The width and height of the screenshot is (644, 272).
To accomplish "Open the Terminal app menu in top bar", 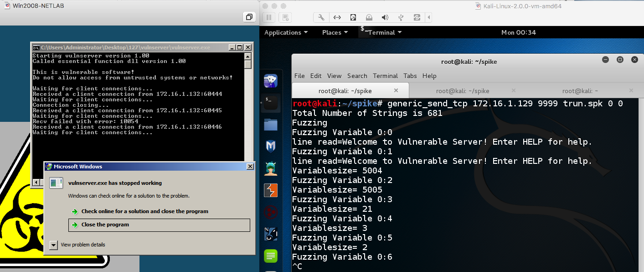I will click(x=381, y=32).
